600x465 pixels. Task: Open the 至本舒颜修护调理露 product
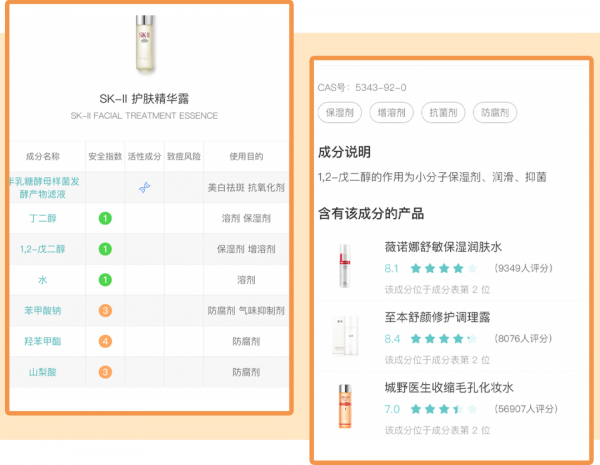(x=437, y=317)
